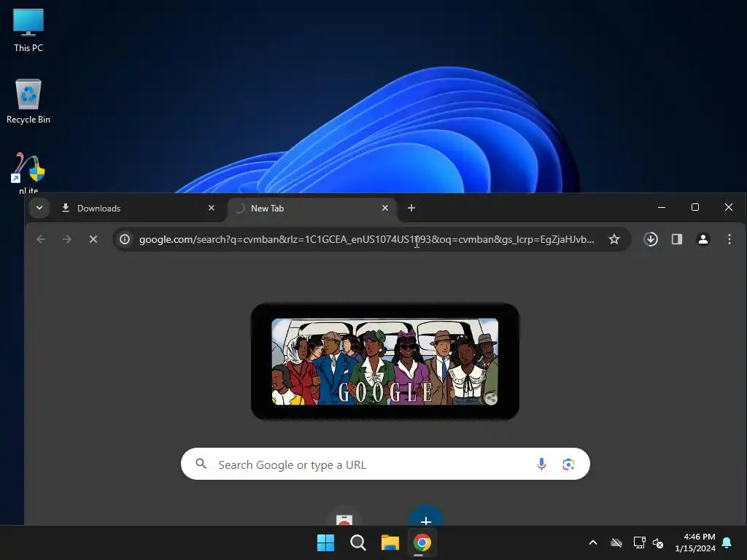
Task: Minimize the Chrome window
Action: coord(662,207)
